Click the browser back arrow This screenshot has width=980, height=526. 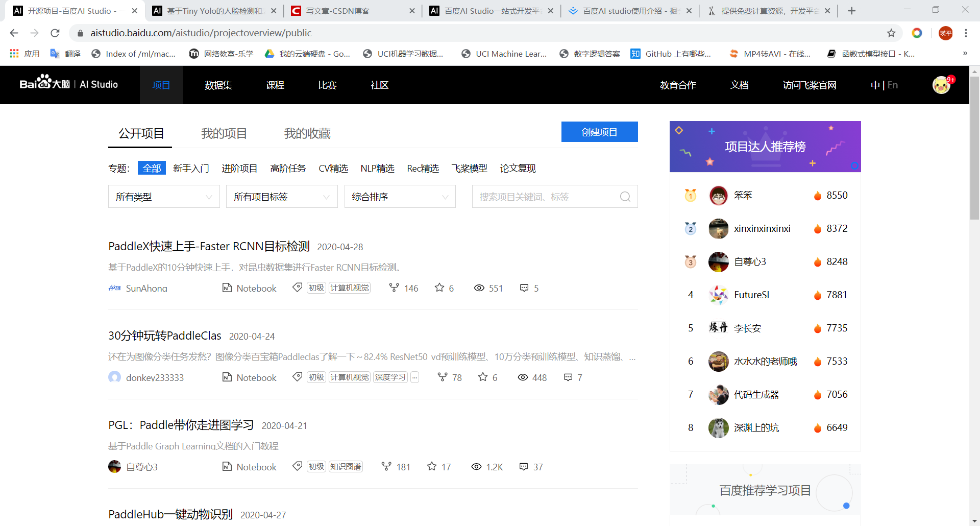pyautogui.click(x=14, y=33)
